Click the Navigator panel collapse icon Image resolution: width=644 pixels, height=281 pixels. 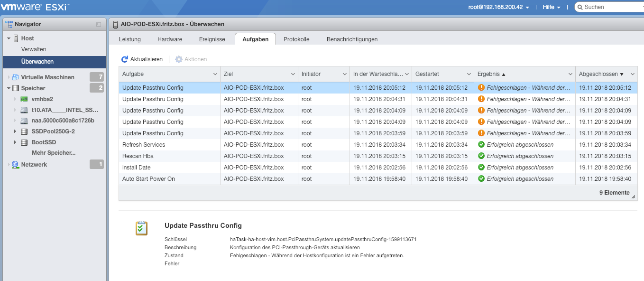click(99, 24)
